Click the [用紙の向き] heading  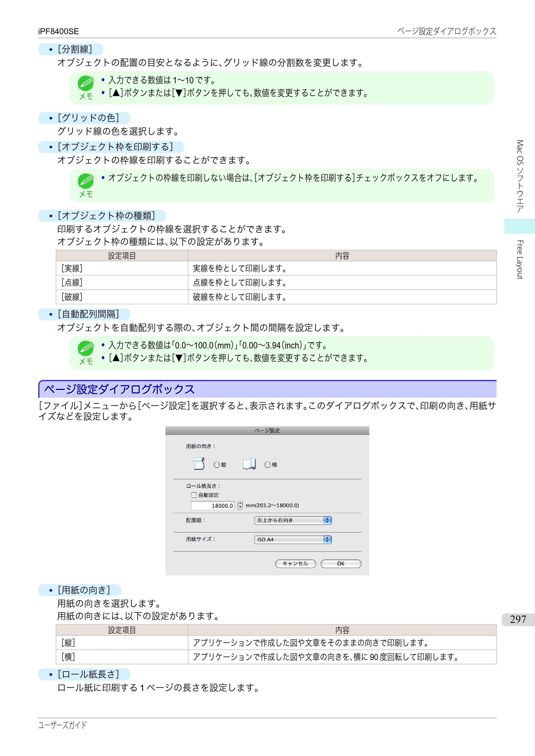(x=80, y=590)
